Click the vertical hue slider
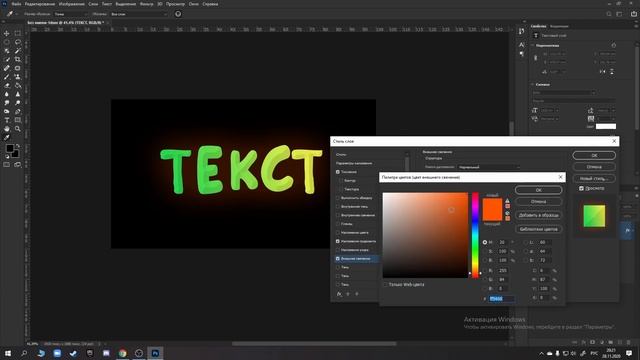 pos(475,236)
